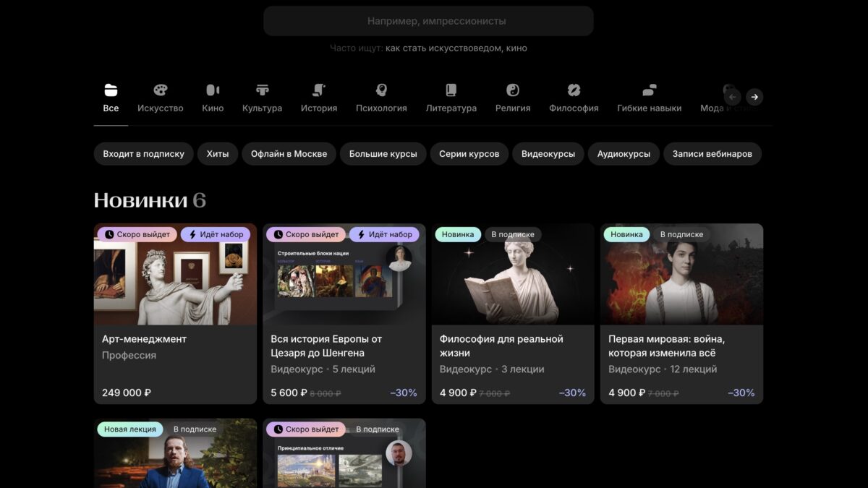Screen dimensions: 868x488
Task: Enable the 'Большие курсы' filter
Action: (383, 154)
